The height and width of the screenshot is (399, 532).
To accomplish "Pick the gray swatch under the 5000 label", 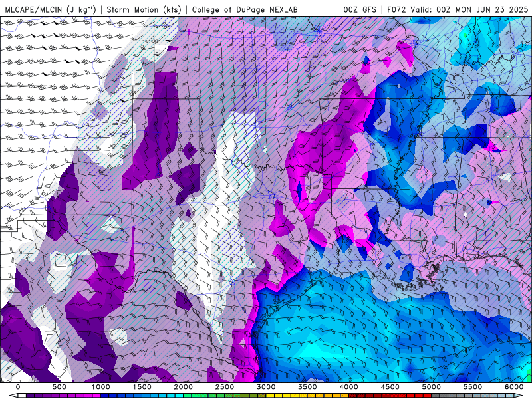I will point(436,396).
